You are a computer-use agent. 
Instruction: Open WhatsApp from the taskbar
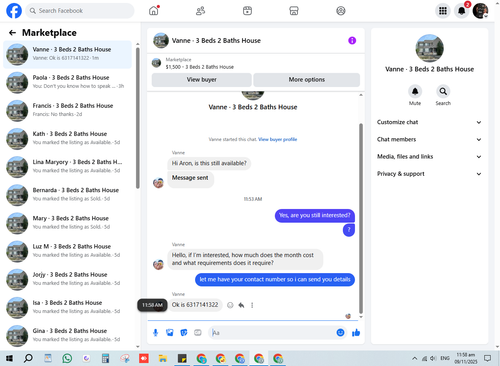(x=67, y=358)
